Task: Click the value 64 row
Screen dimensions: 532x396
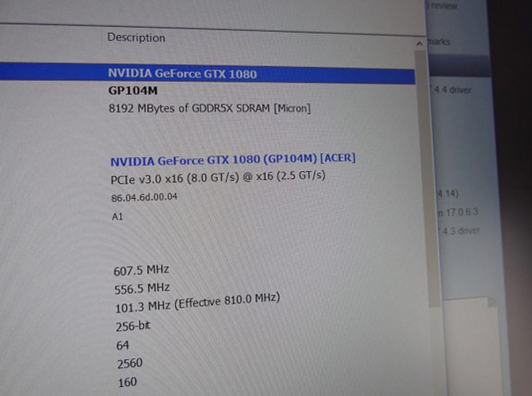Action: [x=122, y=345]
